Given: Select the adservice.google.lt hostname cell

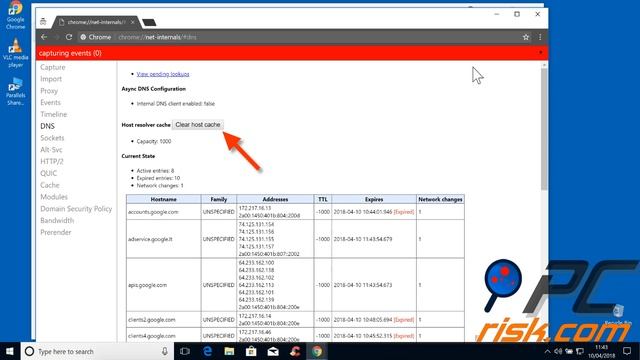Looking at the screenshot, I should coord(163,239).
